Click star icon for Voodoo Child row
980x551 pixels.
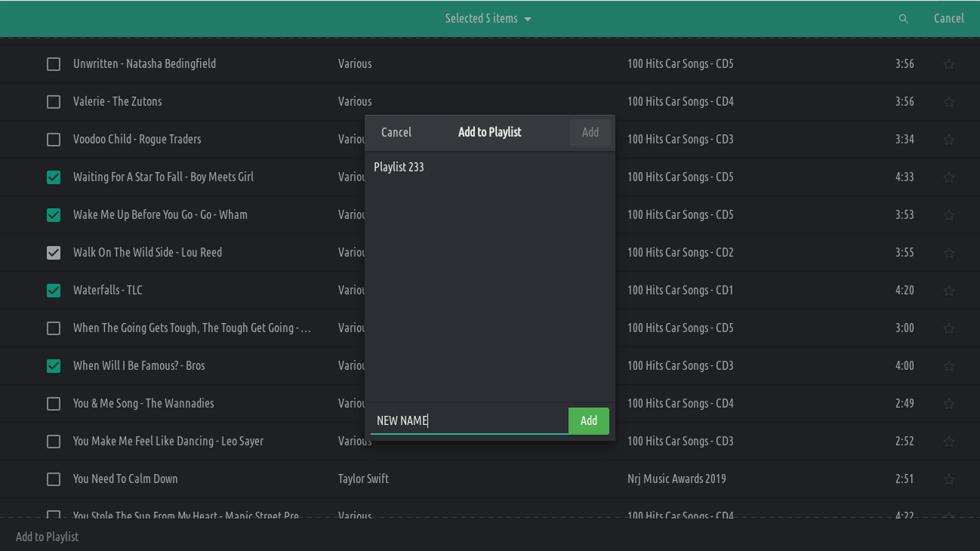click(949, 140)
